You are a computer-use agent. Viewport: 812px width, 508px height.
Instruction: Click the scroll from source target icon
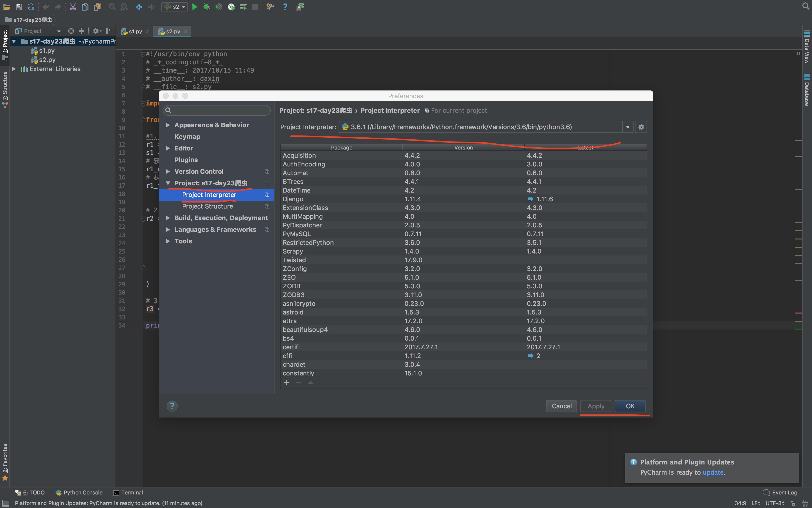[x=71, y=31]
